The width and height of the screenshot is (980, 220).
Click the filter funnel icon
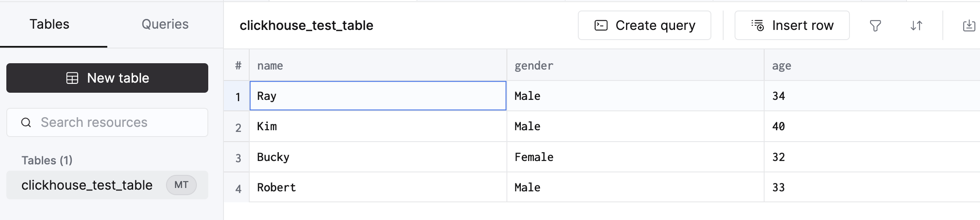875,26
